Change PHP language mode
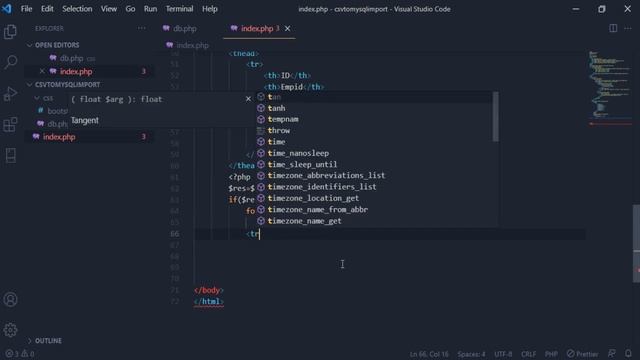The height and width of the screenshot is (360, 640). [x=551, y=353]
